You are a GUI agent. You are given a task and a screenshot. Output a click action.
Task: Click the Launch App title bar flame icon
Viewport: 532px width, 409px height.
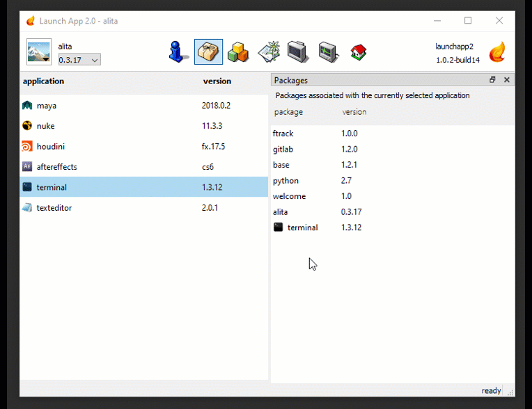(x=31, y=21)
